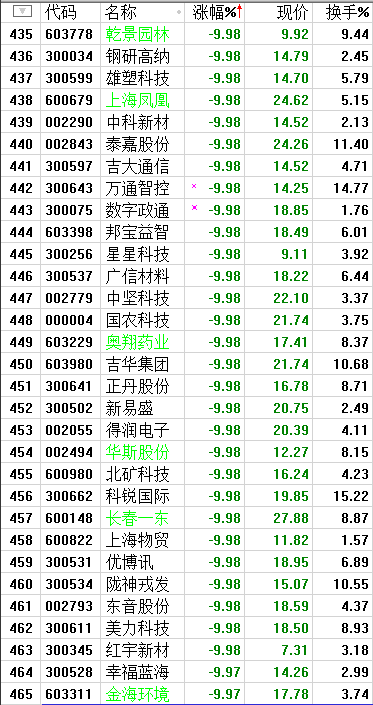Click price 27.88 in 长春一东 row
Viewport: 373px width, 705px height.
pos(291,519)
